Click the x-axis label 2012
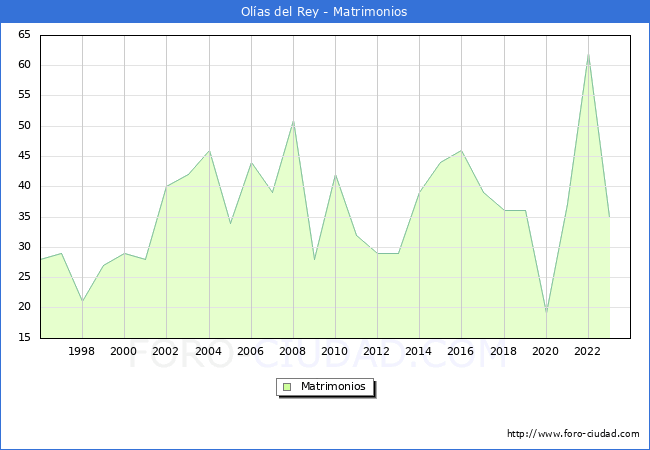 (376, 351)
